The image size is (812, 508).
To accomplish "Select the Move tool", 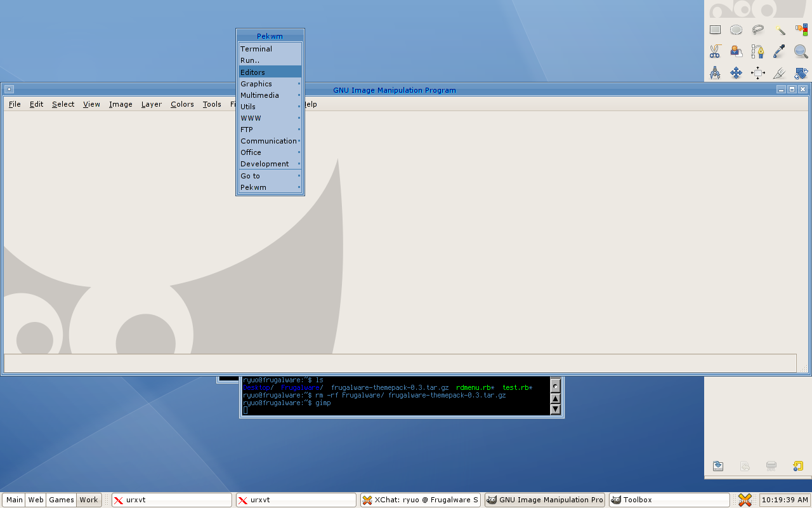I will click(x=736, y=73).
